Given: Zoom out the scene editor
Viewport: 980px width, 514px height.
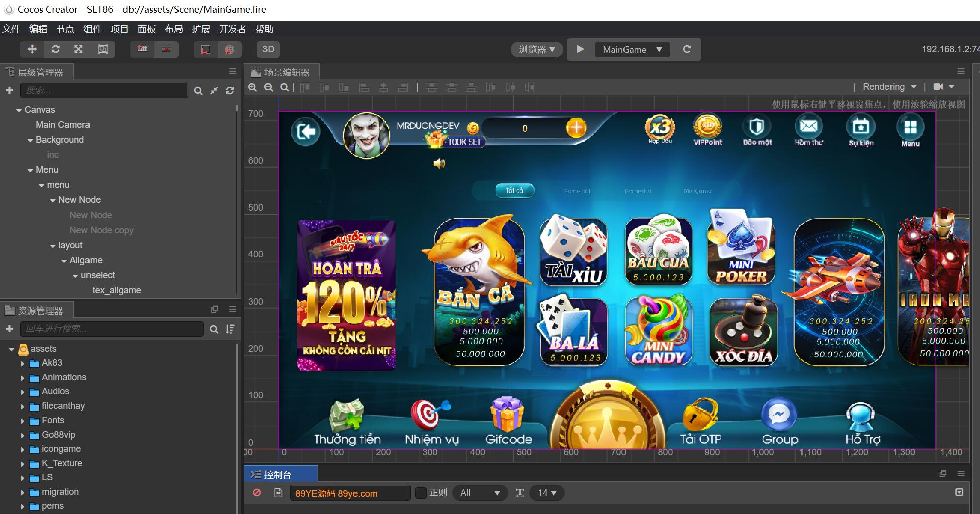Looking at the screenshot, I should point(269,87).
